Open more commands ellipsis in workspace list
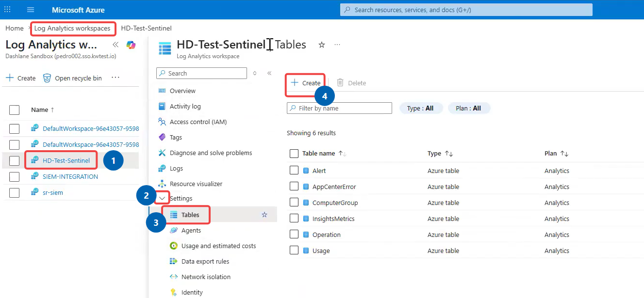This screenshot has height=298, width=644. click(116, 78)
